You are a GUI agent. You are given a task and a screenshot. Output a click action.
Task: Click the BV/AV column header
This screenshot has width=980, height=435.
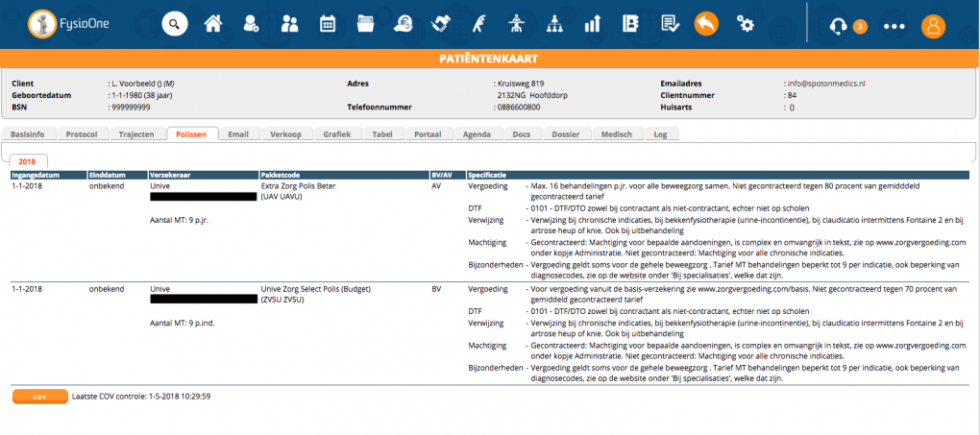pos(447,176)
